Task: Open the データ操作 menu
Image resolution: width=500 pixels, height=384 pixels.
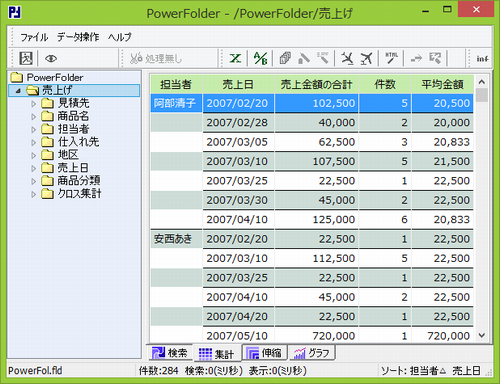Action: click(x=78, y=37)
